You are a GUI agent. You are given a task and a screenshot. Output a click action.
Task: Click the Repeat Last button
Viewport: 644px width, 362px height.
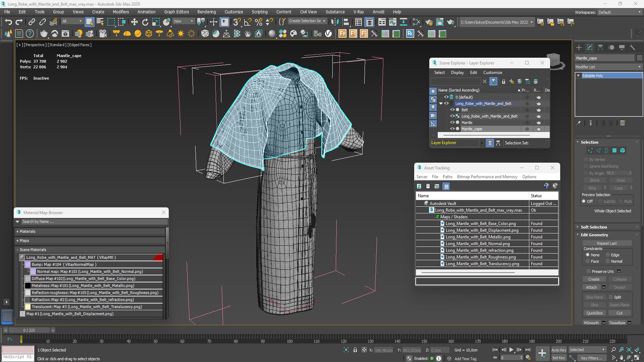pos(607,243)
